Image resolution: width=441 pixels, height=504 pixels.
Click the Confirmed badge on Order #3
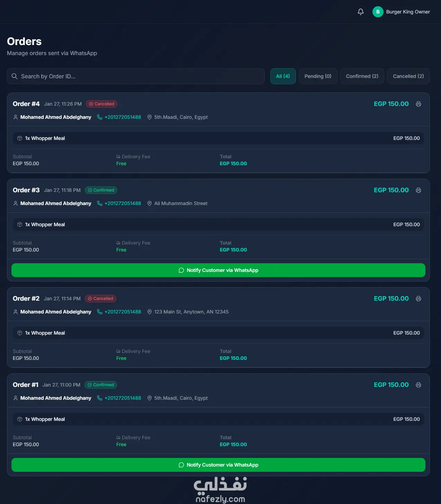(x=101, y=190)
